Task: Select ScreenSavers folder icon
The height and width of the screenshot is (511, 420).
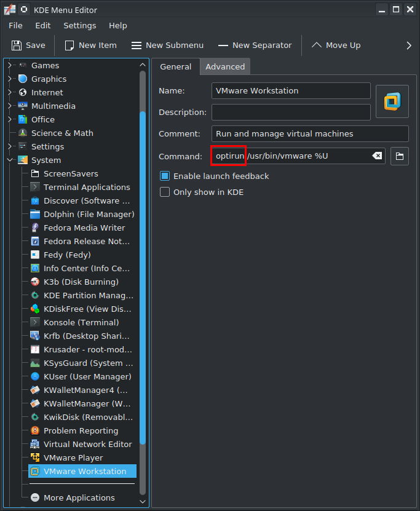Action: coord(35,173)
